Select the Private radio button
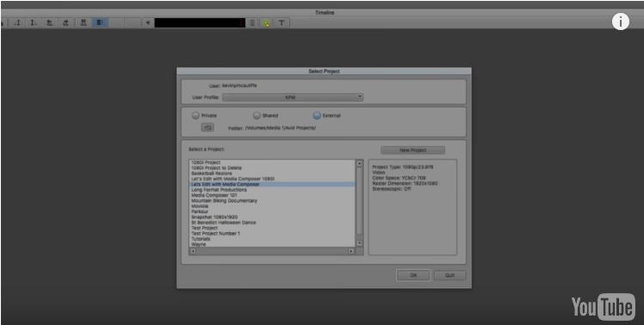The image size is (644, 325). coord(195,116)
